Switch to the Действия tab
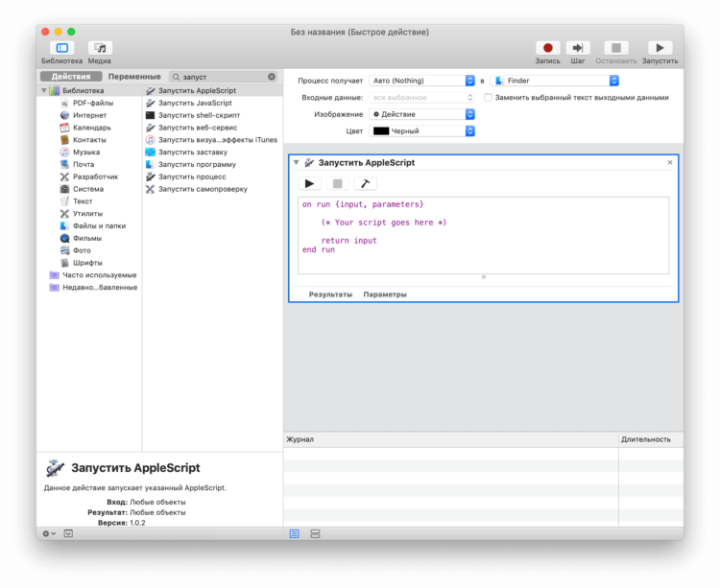Image resolution: width=720 pixels, height=588 pixels. (x=71, y=77)
